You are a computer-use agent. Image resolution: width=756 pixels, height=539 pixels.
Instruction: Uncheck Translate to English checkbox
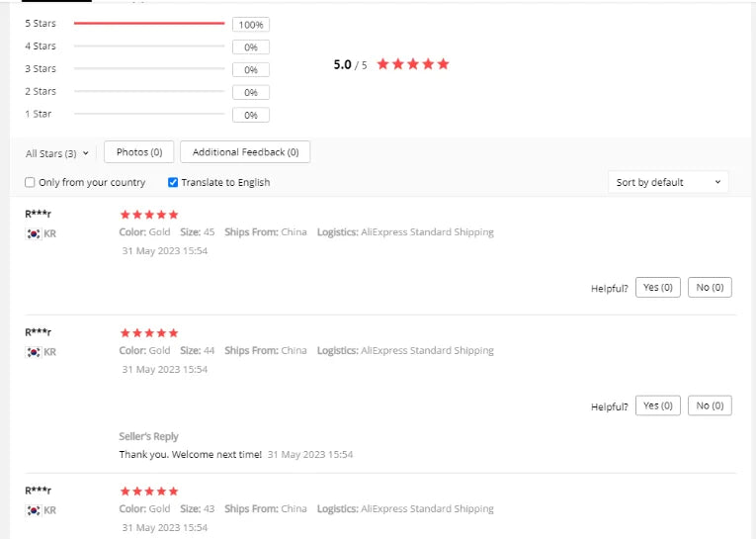(x=173, y=182)
